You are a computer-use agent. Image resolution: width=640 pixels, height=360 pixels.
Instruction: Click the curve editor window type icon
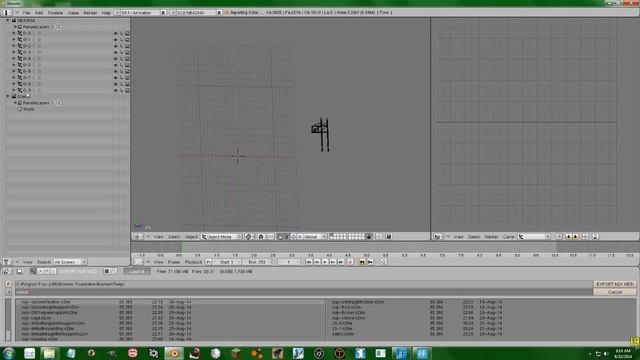click(438, 237)
